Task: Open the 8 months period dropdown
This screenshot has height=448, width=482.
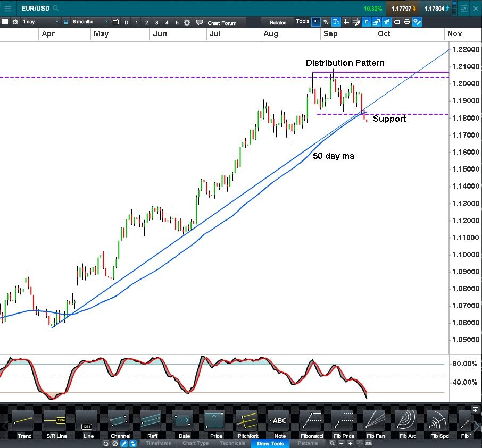Action: point(90,22)
